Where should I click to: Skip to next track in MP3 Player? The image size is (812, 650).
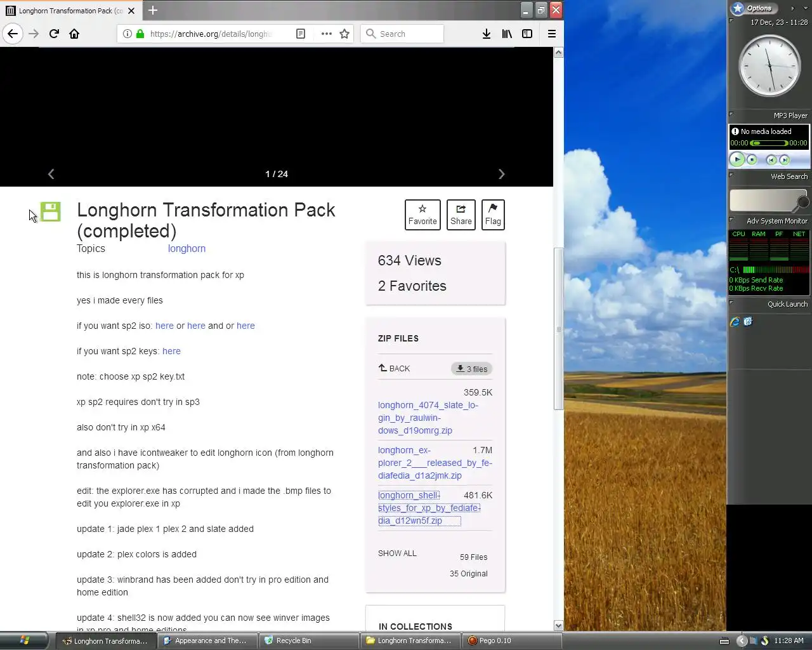(785, 160)
